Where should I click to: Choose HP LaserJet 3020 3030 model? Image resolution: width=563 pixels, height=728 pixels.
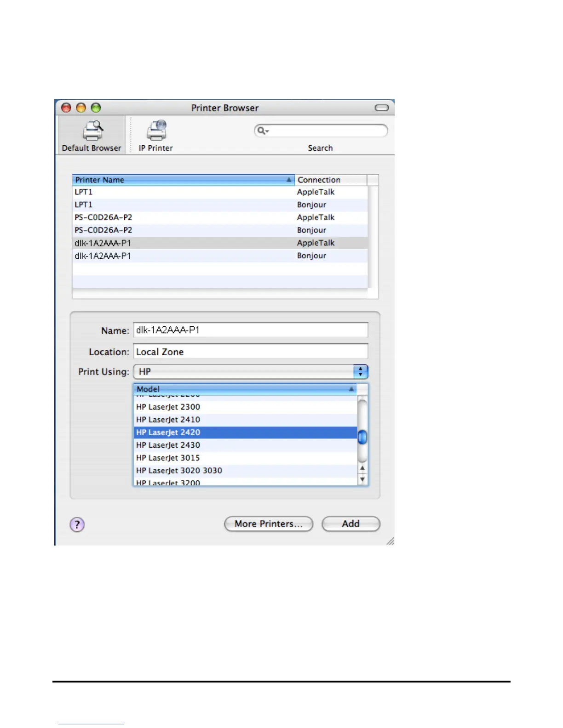pos(245,471)
